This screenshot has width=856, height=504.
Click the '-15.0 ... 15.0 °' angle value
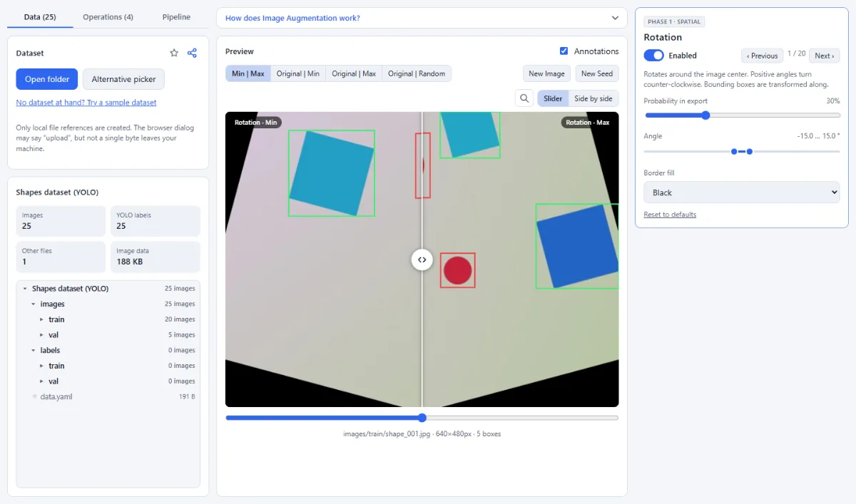pyautogui.click(x=818, y=136)
